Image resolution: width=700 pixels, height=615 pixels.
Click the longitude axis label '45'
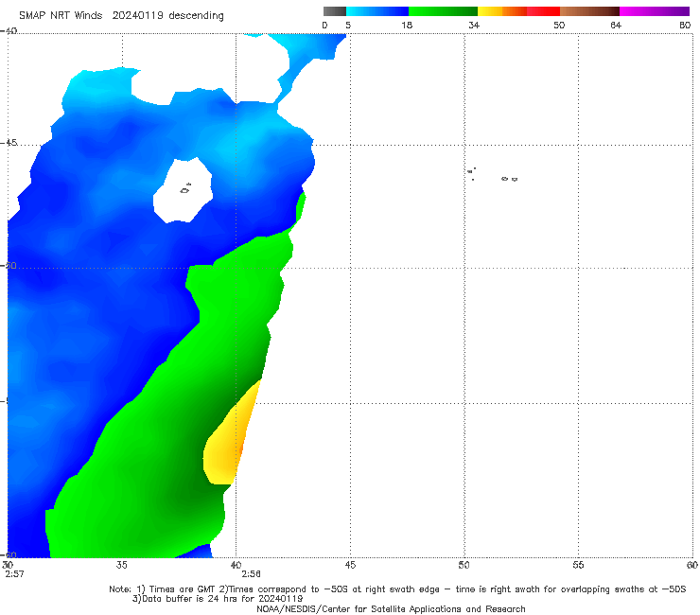350,566
